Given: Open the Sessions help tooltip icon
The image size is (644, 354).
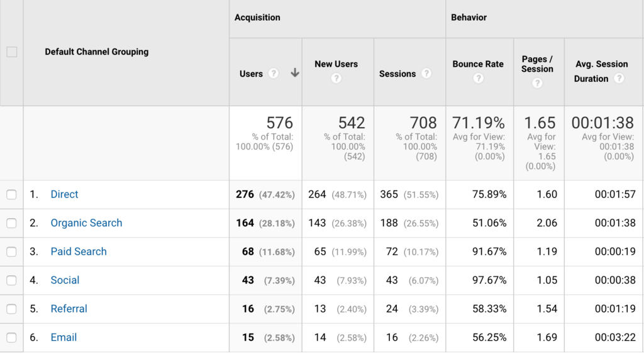Looking at the screenshot, I should (426, 74).
